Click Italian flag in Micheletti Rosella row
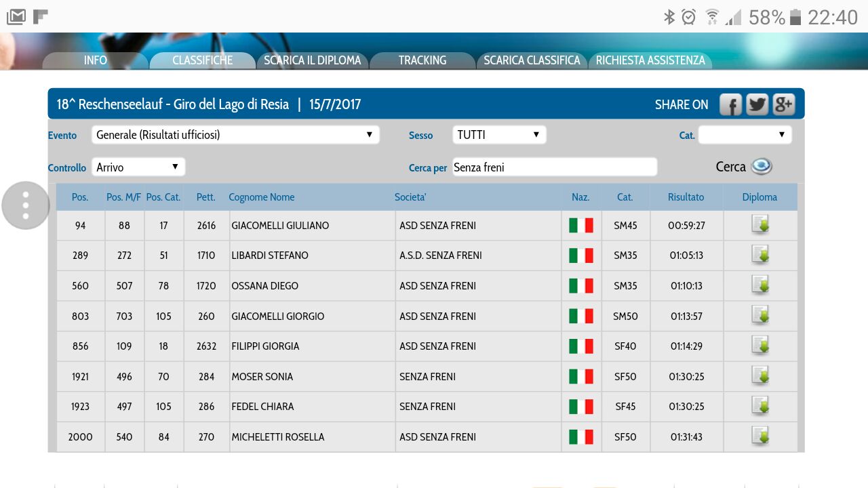The image size is (868, 488). (581, 436)
